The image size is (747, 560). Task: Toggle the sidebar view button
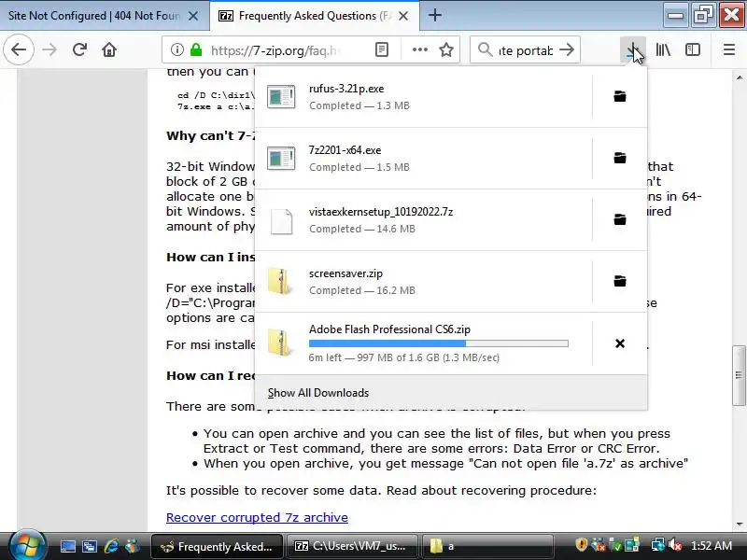pos(693,49)
